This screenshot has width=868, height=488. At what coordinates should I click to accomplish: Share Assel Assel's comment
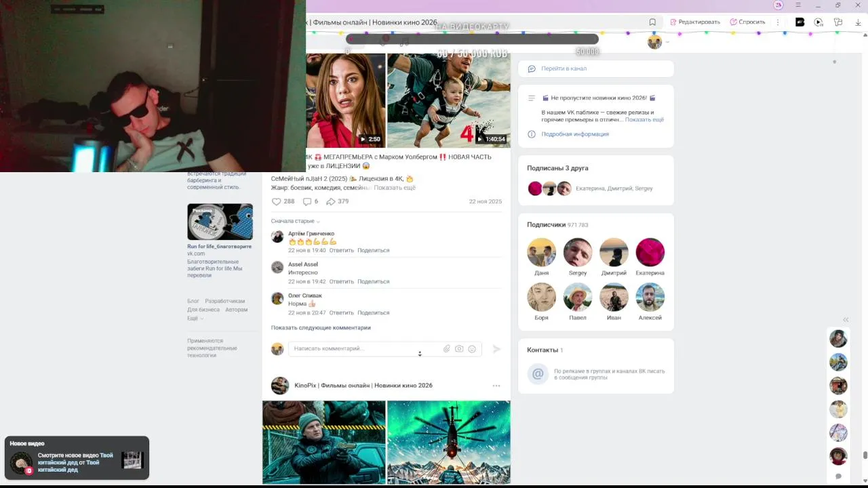(373, 281)
